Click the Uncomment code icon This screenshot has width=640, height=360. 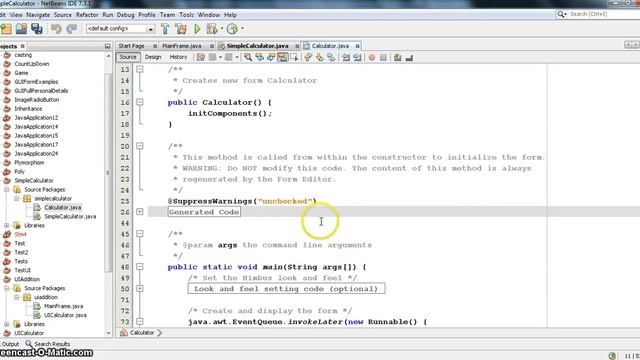pos(409,58)
